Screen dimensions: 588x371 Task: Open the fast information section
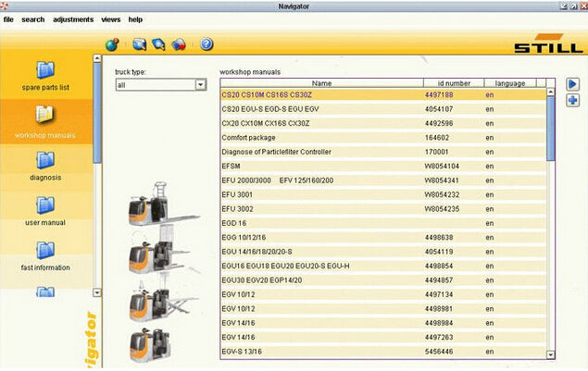point(45,256)
